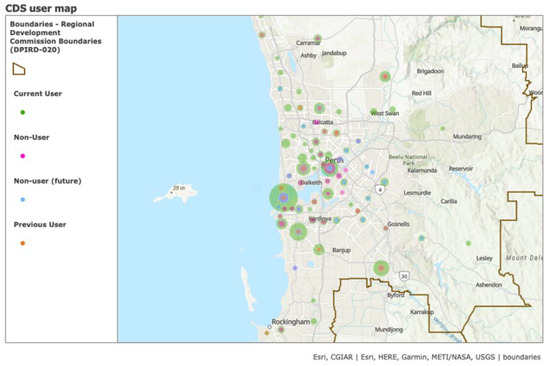Select the cluster marker under the Perth label

[x=329, y=169]
